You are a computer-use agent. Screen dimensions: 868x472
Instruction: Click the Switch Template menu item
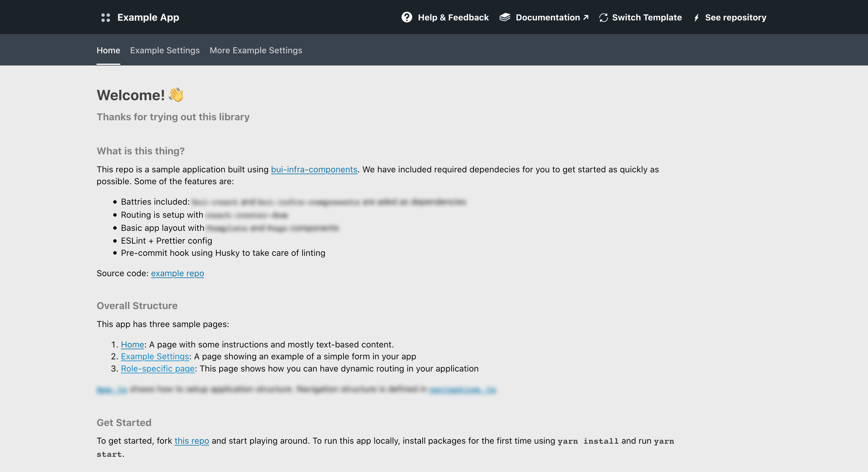point(640,17)
